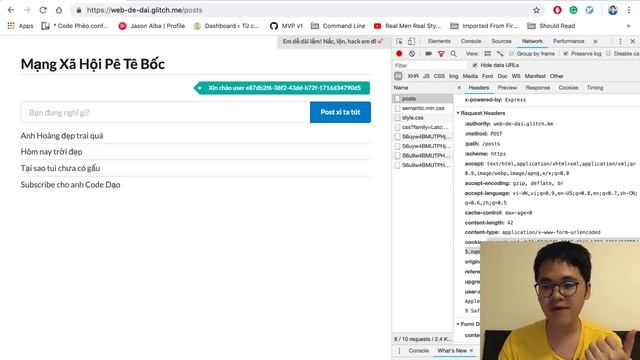Image resolution: width=640 pixels, height=360 pixels.
Task: Reload the current page
Action: point(43,10)
